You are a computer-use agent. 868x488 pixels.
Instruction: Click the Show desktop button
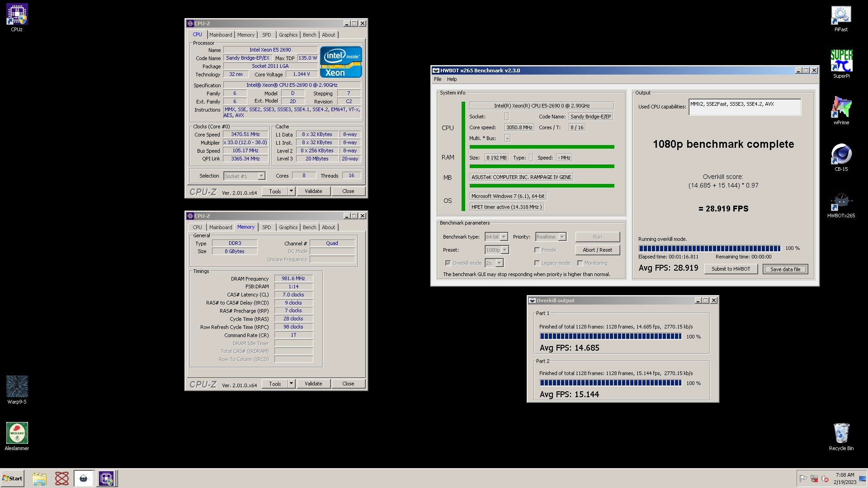tap(863, 479)
